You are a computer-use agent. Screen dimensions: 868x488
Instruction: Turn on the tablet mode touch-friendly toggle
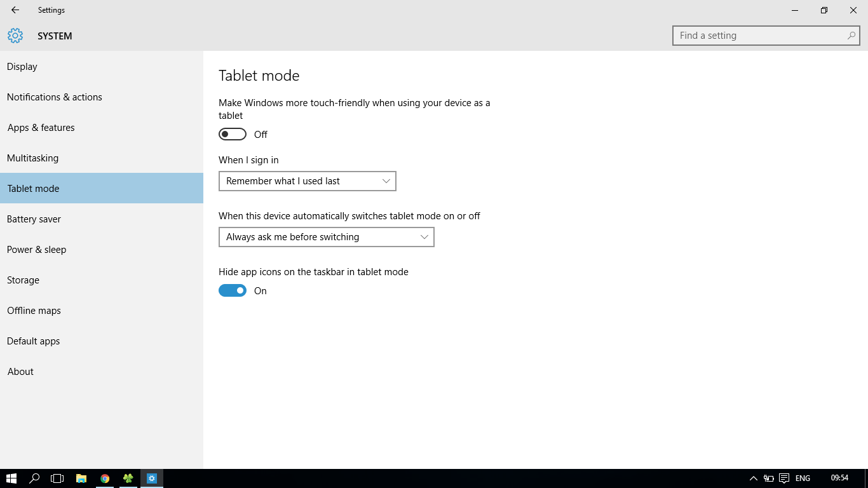233,134
